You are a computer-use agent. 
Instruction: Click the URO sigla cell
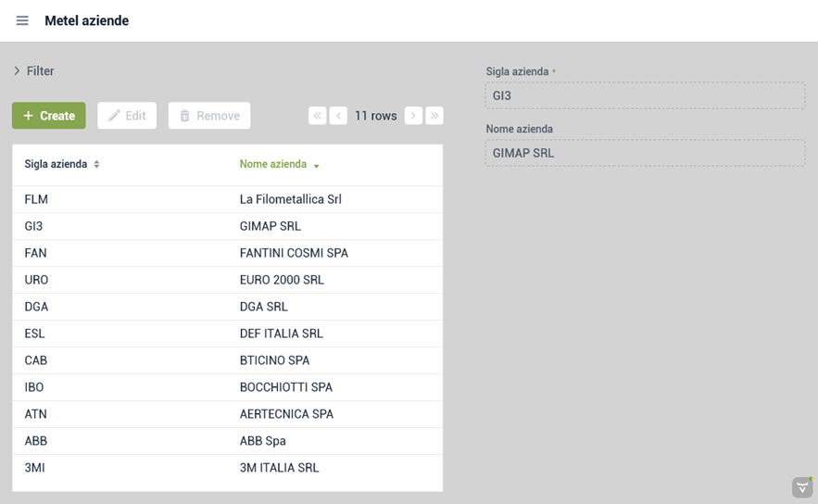coord(36,280)
